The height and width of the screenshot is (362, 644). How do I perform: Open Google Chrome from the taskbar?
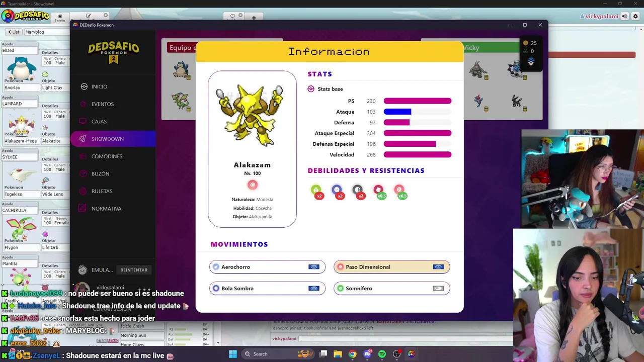(352, 354)
